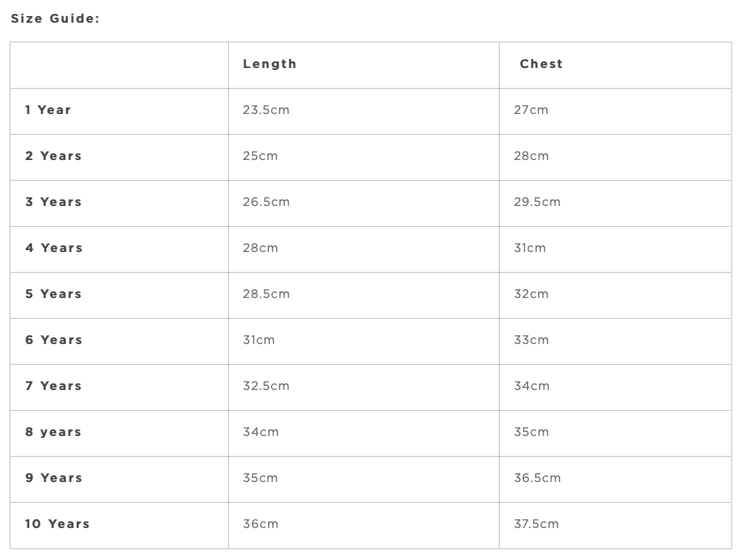Click the 8 years row label
Image resolution: width=743 pixels, height=560 pixels.
(53, 432)
